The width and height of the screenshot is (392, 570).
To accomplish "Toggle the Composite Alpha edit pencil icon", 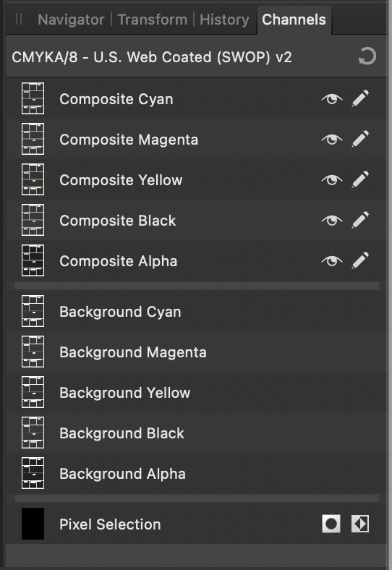I will (x=360, y=260).
